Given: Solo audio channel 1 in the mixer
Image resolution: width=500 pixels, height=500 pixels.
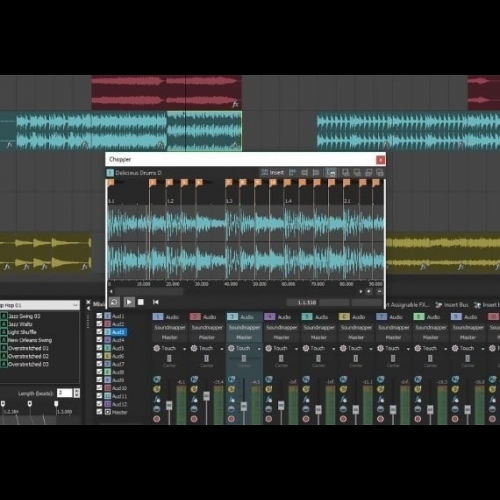Looking at the screenshot, I should click(157, 389).
